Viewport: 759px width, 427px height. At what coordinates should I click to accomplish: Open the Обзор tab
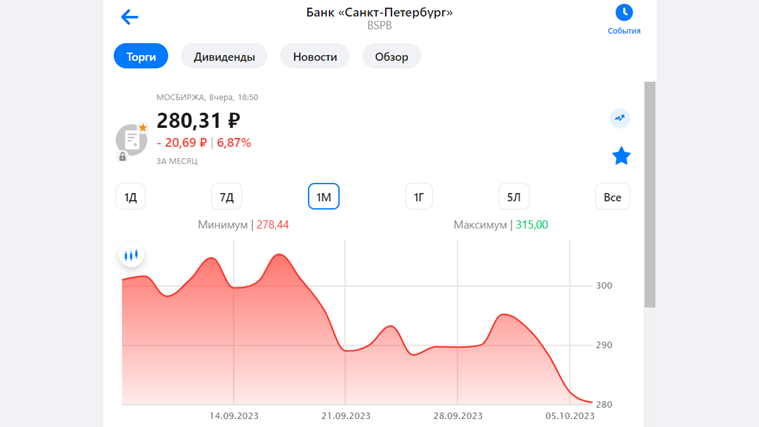[392, 57]
